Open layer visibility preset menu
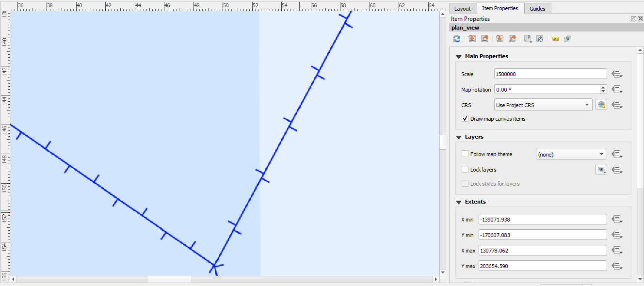 601,169
